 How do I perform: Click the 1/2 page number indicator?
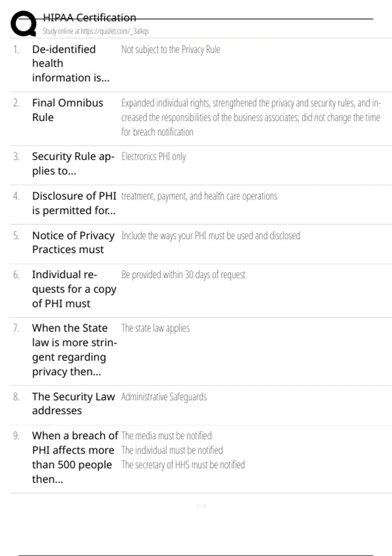[201, 506]
